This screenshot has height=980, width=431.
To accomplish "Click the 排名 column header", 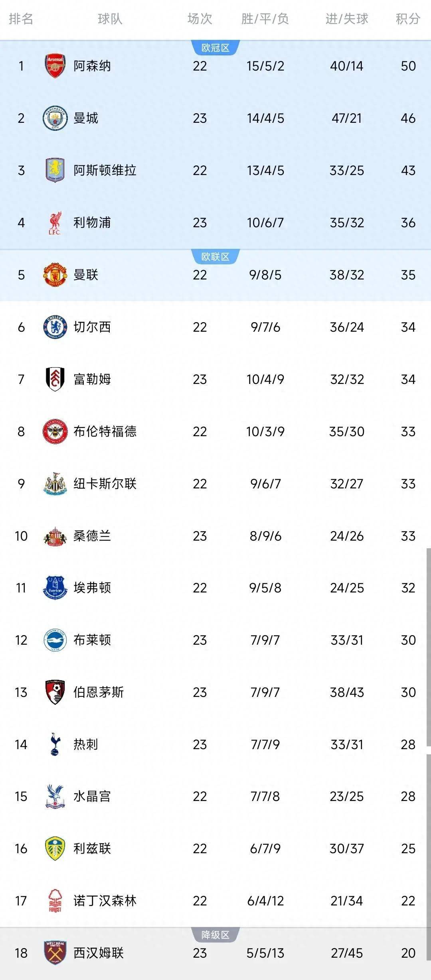I will pyautogui.click(x=21, y=19).
